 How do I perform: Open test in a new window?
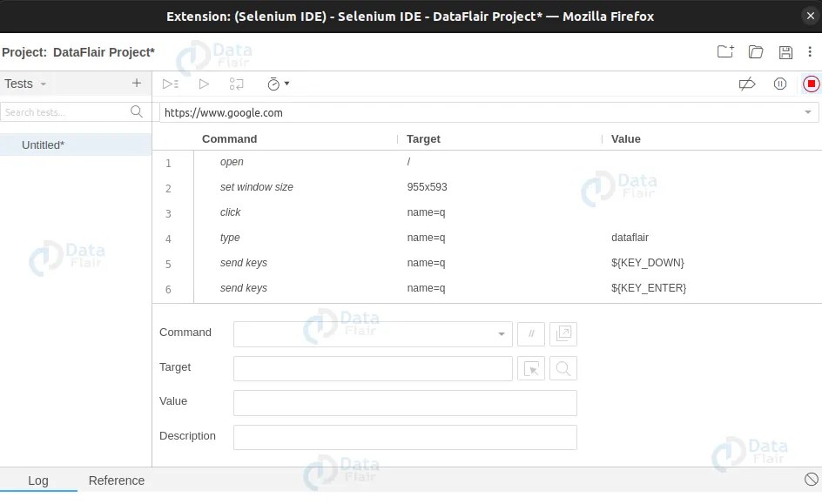click(x=563, y=333)
